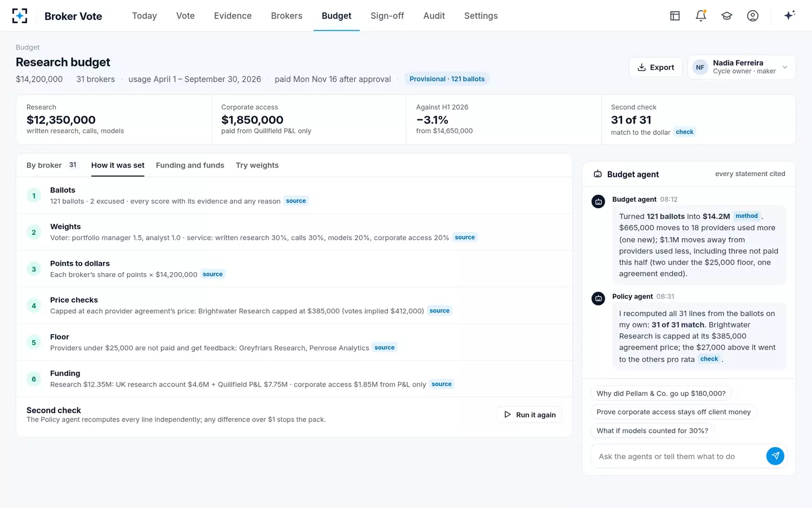Switch to the By broker tab
Viewport: 812px width, 508px height.
click(x=52, y=165)
